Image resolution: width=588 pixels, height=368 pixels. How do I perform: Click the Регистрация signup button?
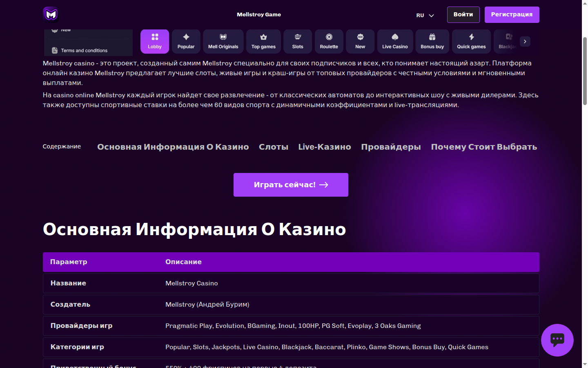tap(512, 15)
